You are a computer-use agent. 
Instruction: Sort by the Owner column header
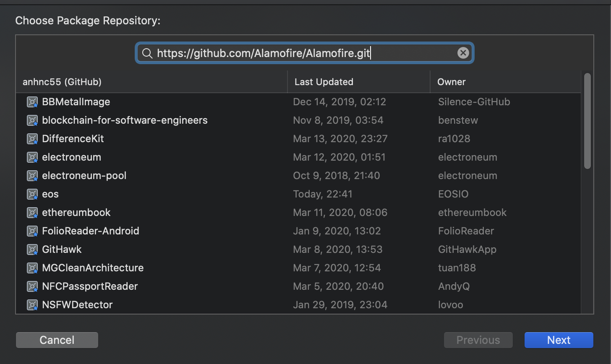click(x=452, y=82)
